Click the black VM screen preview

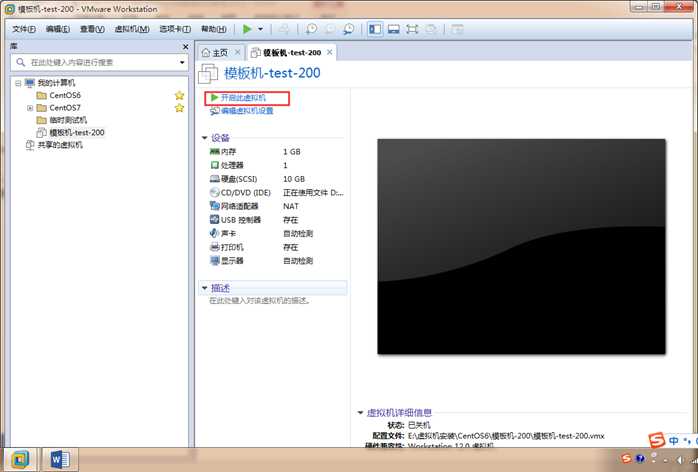(521, 247)
